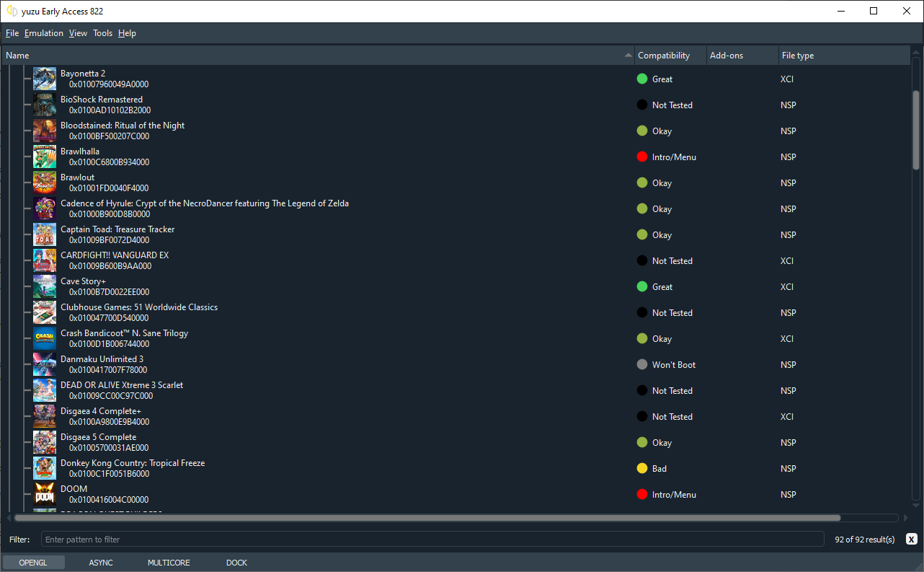The width and height of the screenshot is (924, 572).
Task: Click the yellow Bad dot for Donkey Kong Country
Action: (642, 468)
